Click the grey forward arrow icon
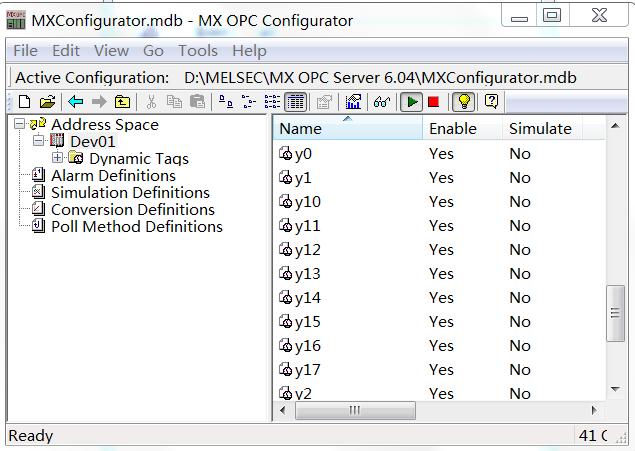The height and width of the screenshot is (451, 635). click(x=99, y=102)
